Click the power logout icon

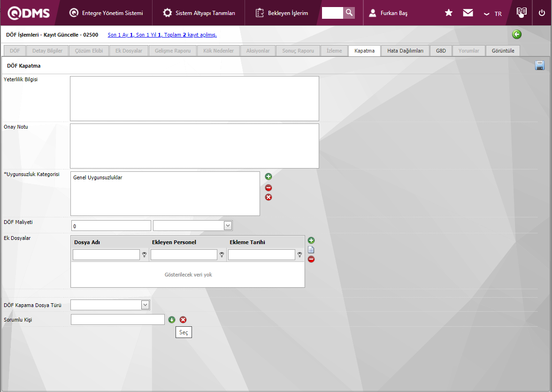click(x=542, y=13)
